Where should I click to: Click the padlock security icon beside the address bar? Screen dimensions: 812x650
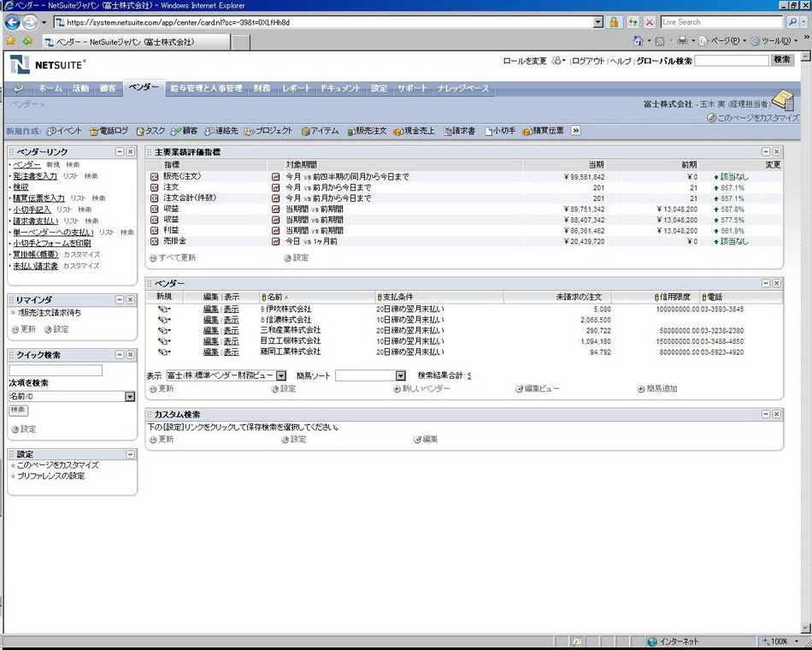[614, 22]
